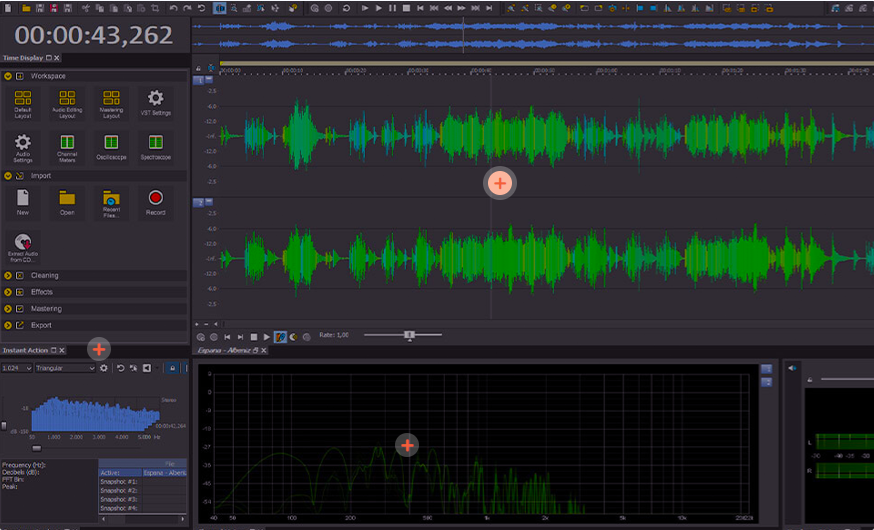Click refresh icon in spectrum analysis toolbar

(120, 368)
